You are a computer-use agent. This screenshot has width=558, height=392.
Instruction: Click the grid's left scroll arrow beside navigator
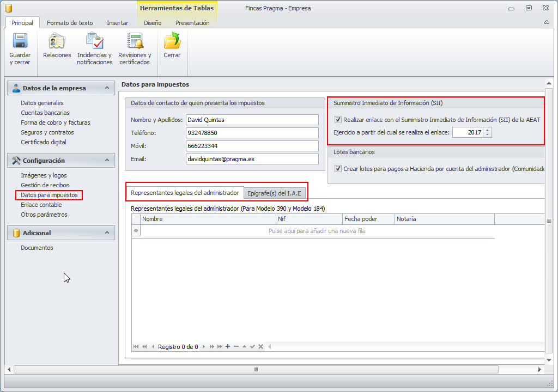click(269, 346)
